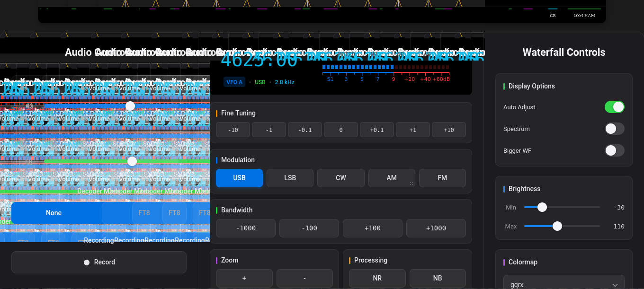Zoom out with the minus button
644x289 pixels.
coord(304,278)
